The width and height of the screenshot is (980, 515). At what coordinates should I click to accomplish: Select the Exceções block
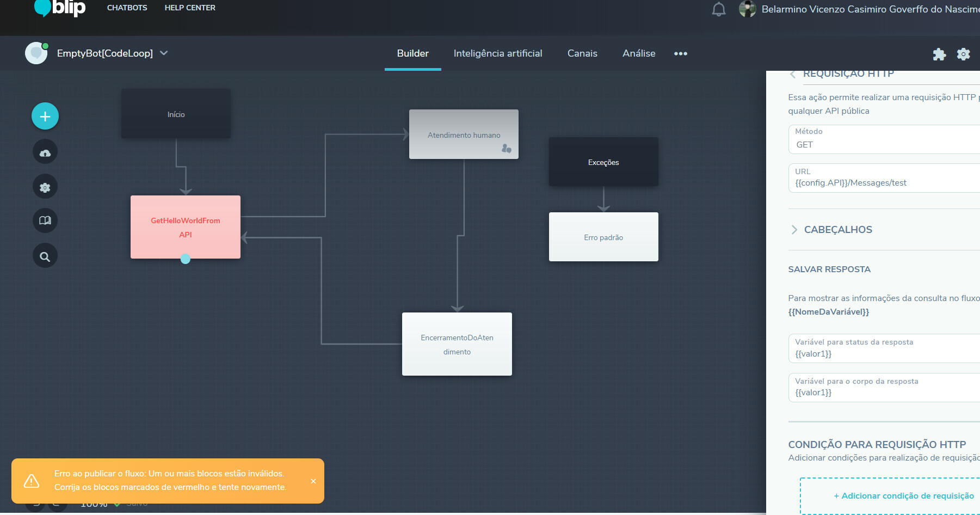coord(603,162)
